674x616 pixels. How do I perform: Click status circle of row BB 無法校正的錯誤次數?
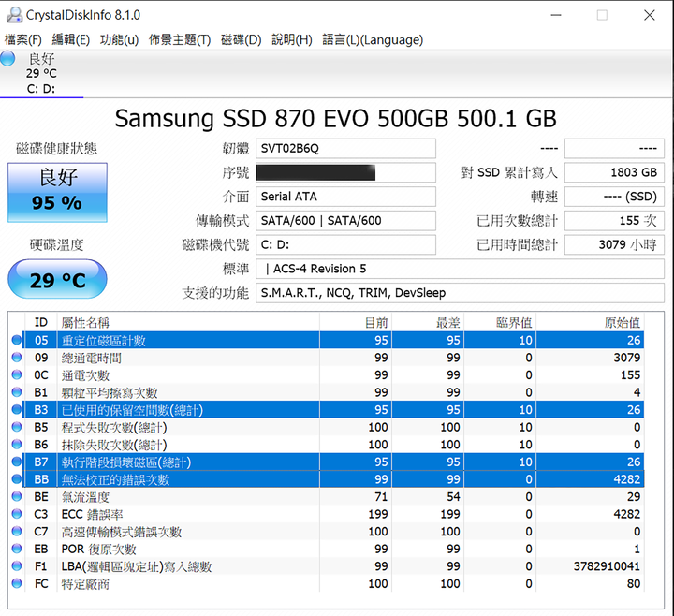click(17, 479)
